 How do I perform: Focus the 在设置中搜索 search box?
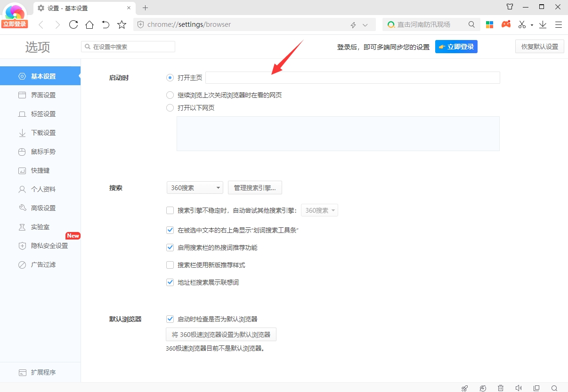point(128,47)
